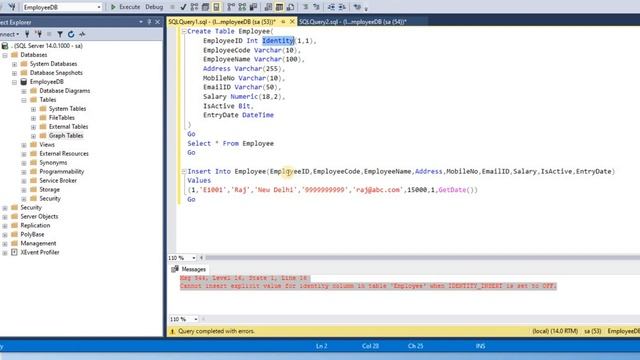Select Results to Grid icon
This screenshot has width=640, height=360.
[x=279, y=7]
